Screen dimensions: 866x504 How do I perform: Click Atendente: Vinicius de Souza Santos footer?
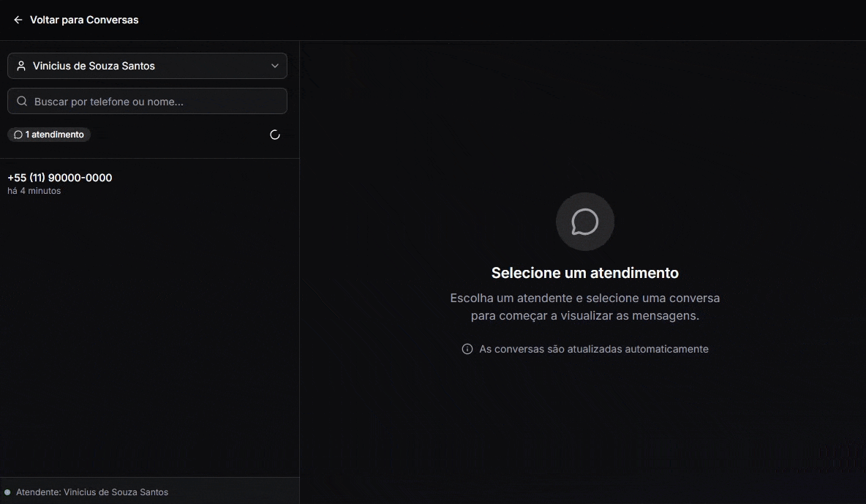pos(91,492)
